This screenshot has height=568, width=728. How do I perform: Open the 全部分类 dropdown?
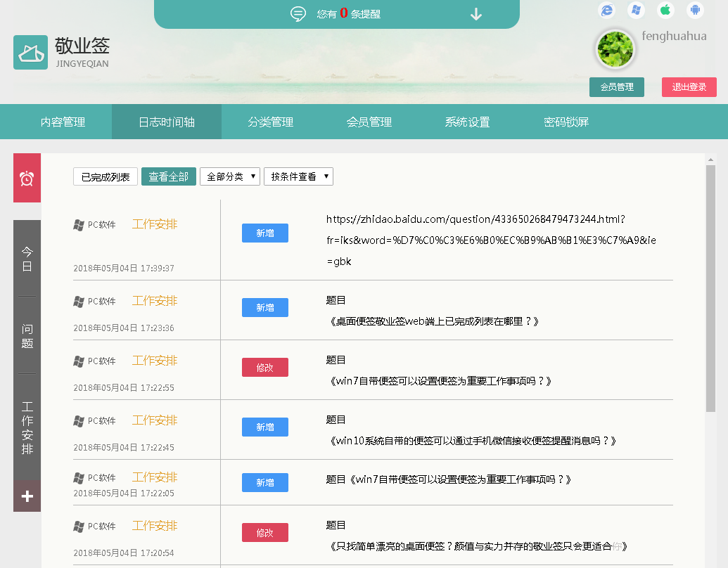[230, 177]
